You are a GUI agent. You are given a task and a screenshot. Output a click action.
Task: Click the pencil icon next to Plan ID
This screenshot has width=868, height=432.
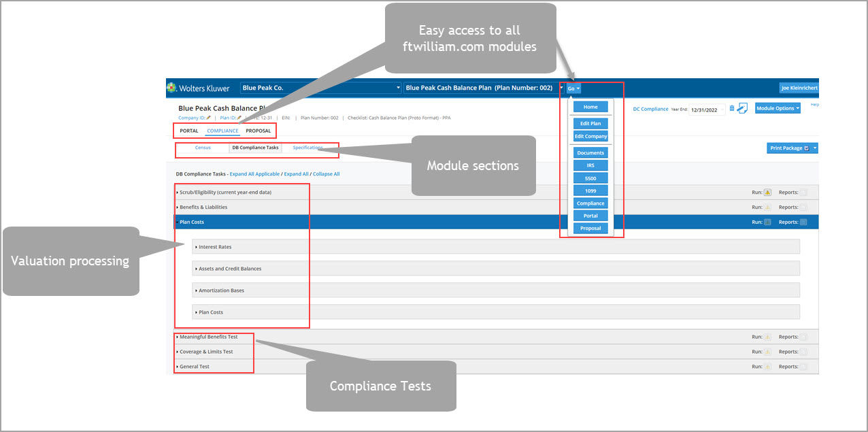point(239,118)
